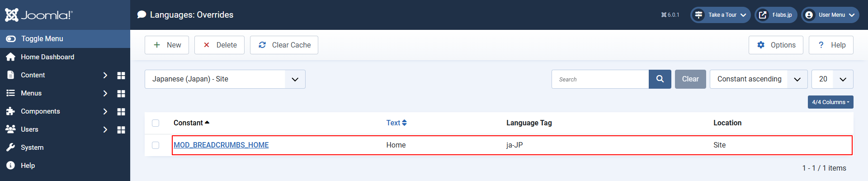Open System in the sidebar

pos(32,148)
